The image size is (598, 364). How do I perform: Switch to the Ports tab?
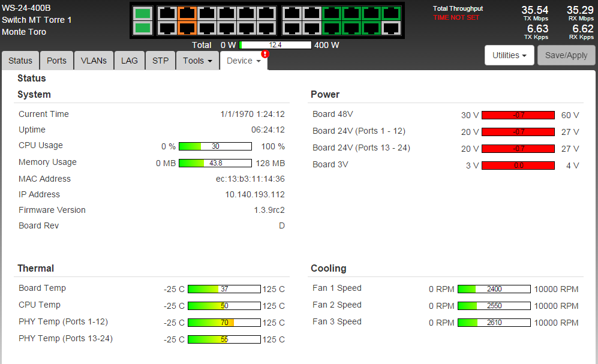[57, 61]
